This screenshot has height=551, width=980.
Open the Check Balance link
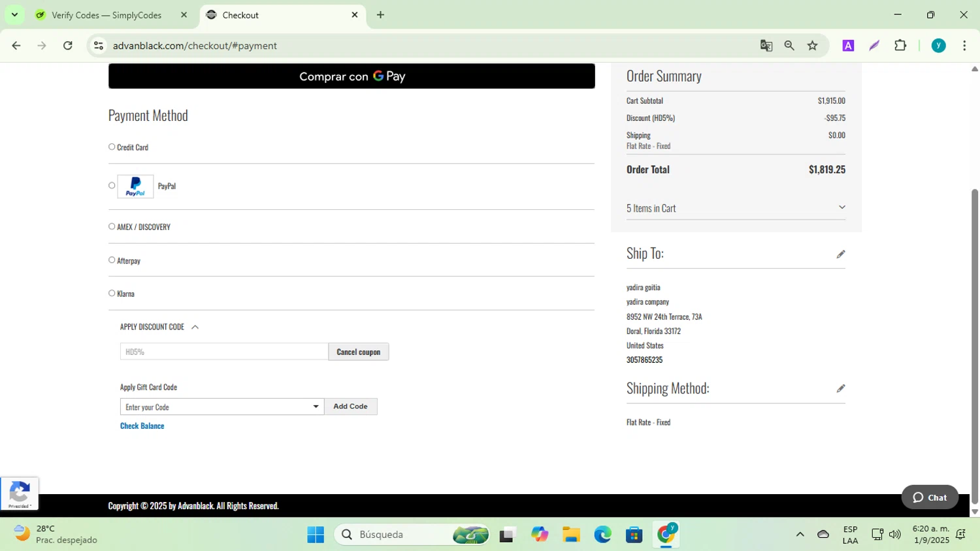coord(142,426)
